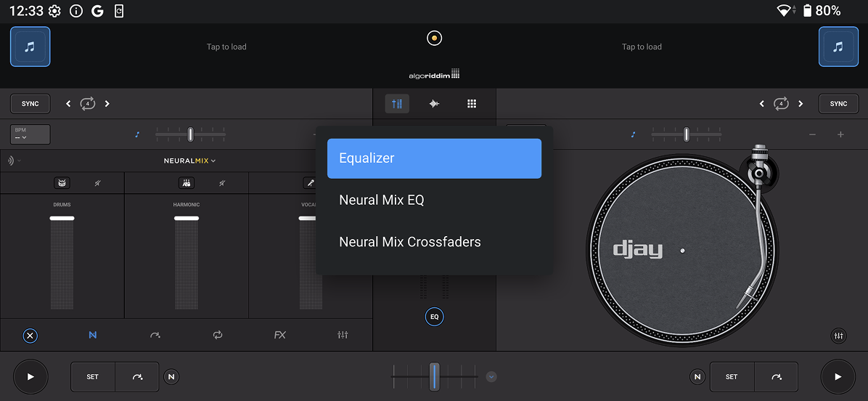Image resolution: width=868 pixels, height=401 pixels.
Task: Toggle right deck Neural Mix N button
Action: click(x=697, y=376)
